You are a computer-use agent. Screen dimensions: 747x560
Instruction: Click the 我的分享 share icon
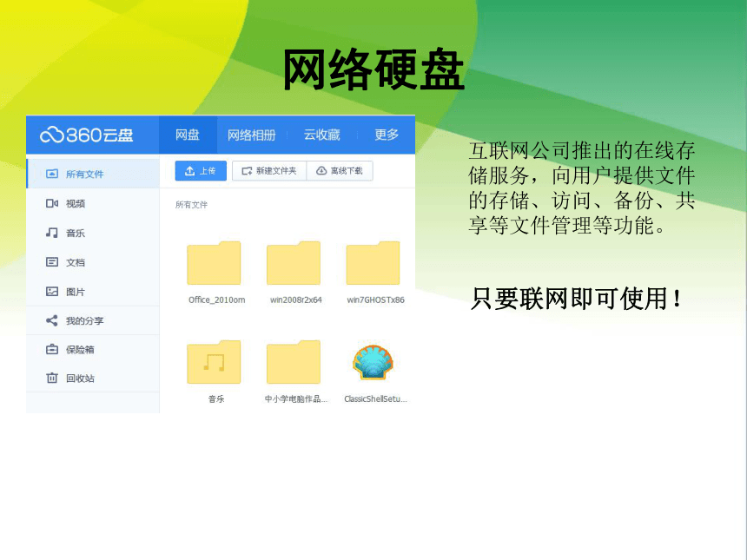point(52,320)
